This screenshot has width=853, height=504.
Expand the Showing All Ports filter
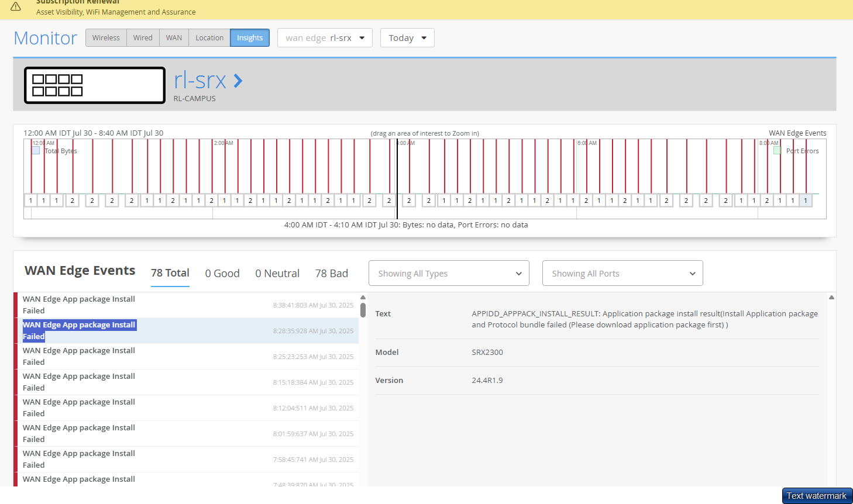[x=622, y=273]
